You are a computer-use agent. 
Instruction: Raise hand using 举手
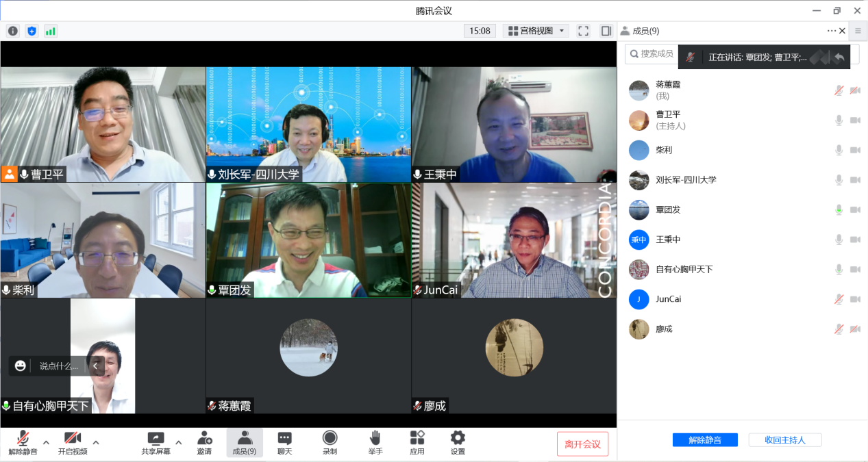click(x=375, y=443)
